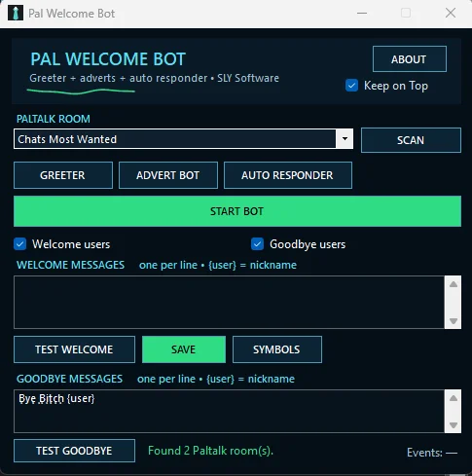472x476 pixels.
Task: Click the welcome messages scroll down arrow
Action: click(x=454, y=321)
